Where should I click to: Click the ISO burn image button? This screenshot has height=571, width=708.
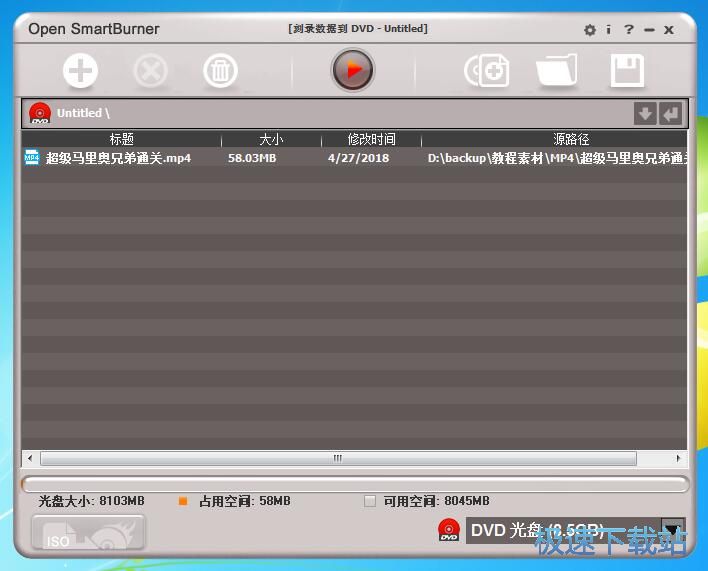pos(88,533)
